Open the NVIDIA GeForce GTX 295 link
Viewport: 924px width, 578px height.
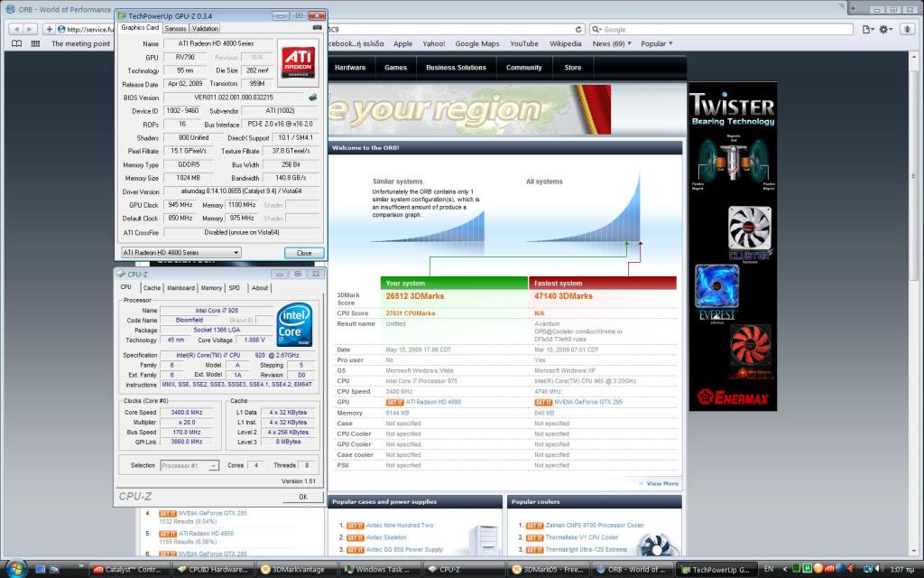(x=588, y=402)
